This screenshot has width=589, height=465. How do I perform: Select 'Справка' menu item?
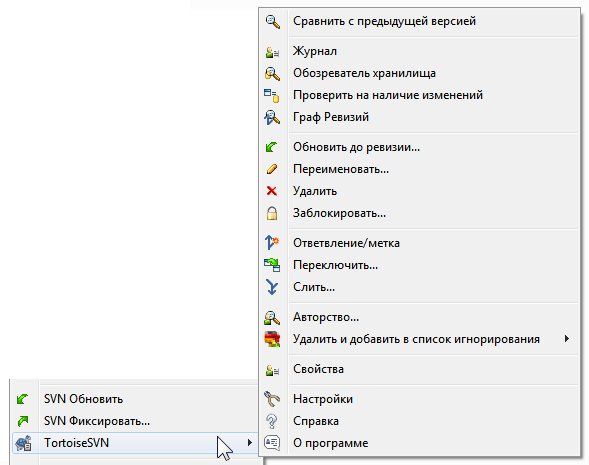coord(419,421)
